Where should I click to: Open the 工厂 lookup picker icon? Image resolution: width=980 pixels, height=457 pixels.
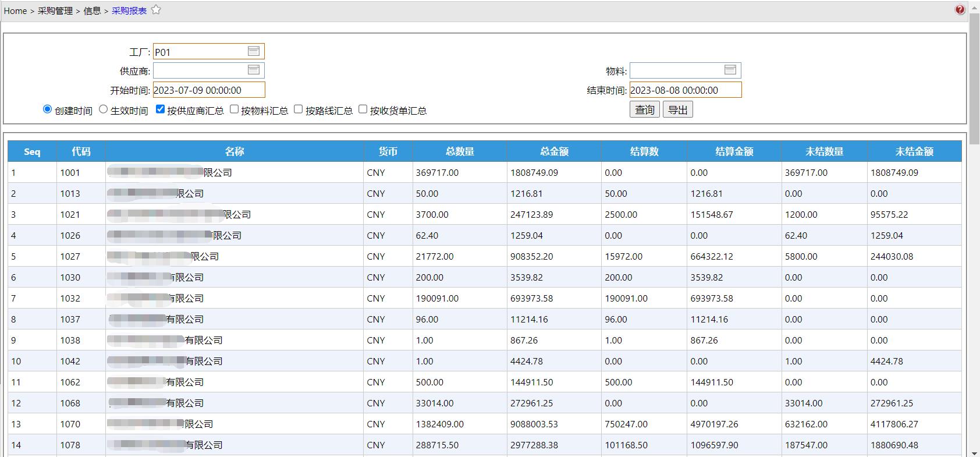click(x=254, y=51)
